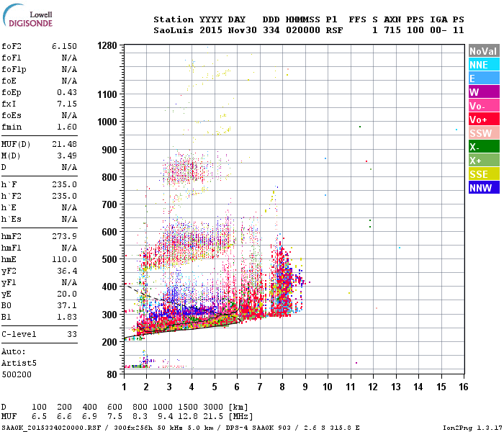
Task: Click the 020000 time in header
Action: [303, 30]
